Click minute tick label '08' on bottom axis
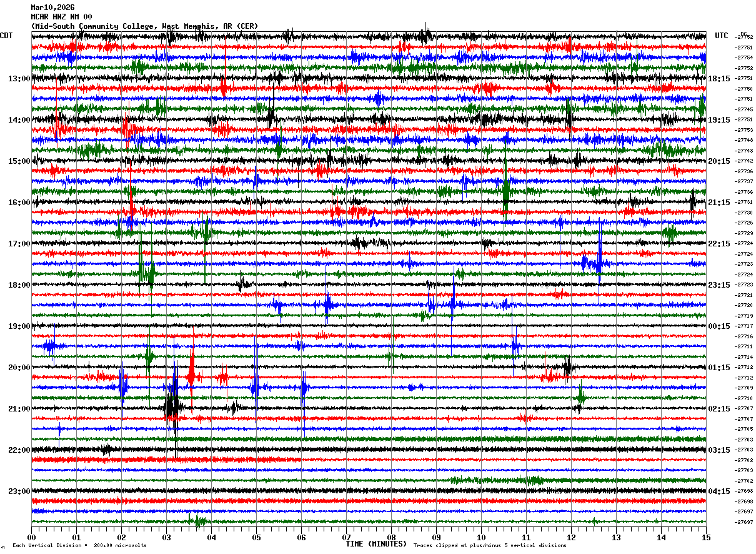The image size is (756, 554). [x=391, y=537]
